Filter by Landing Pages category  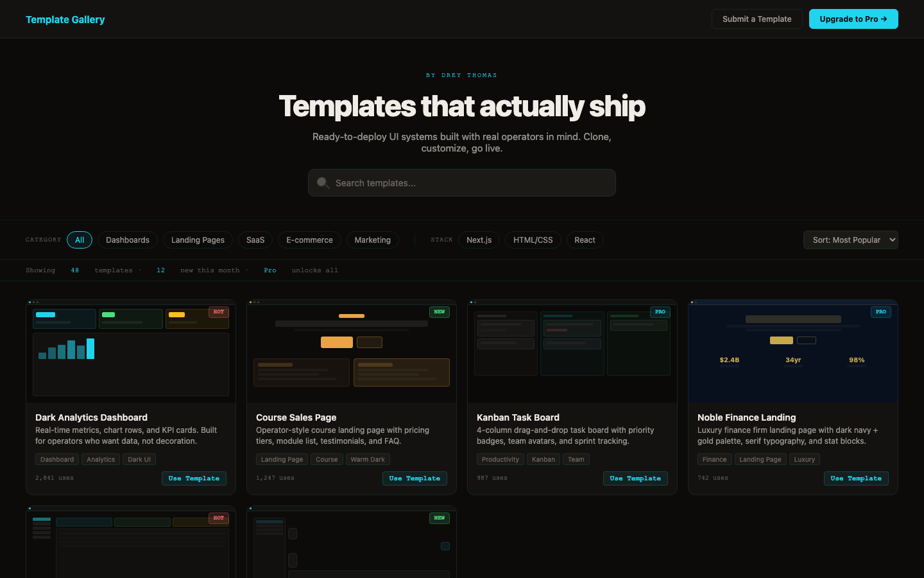point(198,240)
